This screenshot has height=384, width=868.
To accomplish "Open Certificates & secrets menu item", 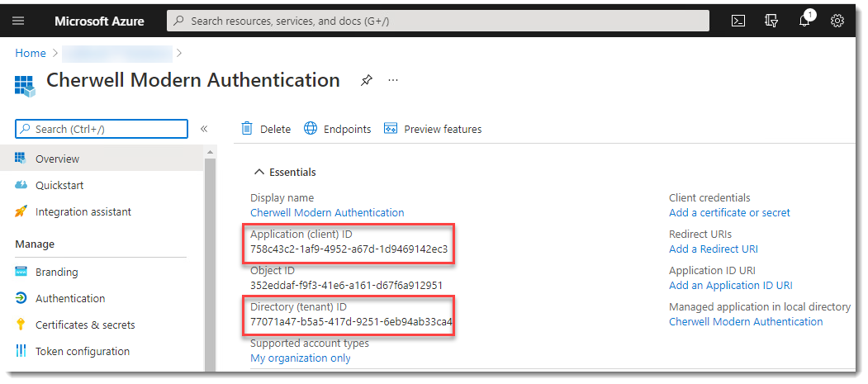I will click(x=85, y=325).
